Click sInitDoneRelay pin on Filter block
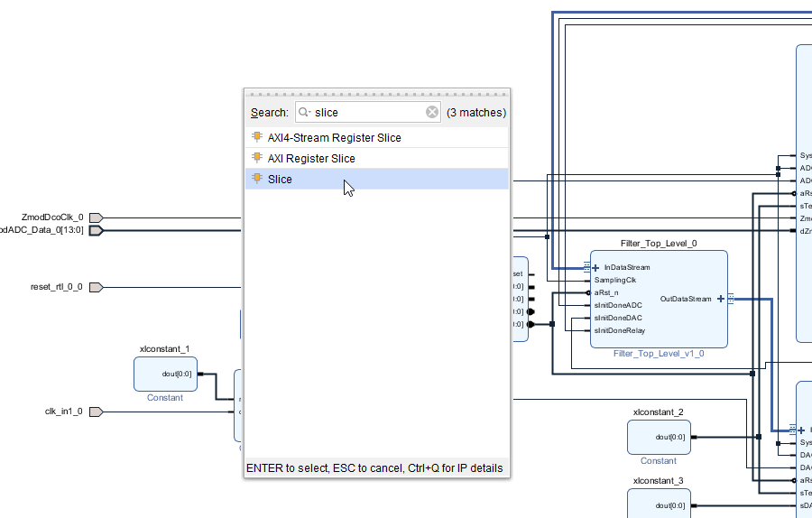 click(x=619, y=330)
